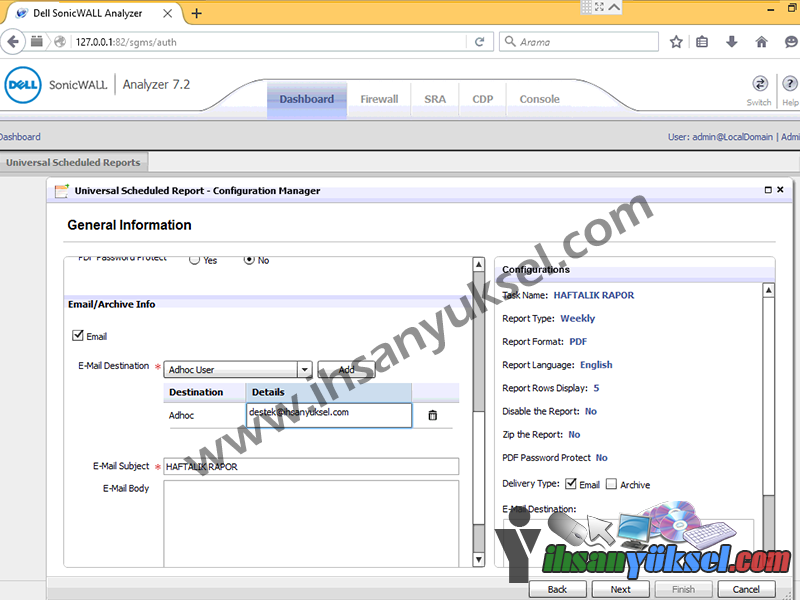Click the globe site identity icon
This screenshot has height=600, width=800.
(x=60, y=42)
